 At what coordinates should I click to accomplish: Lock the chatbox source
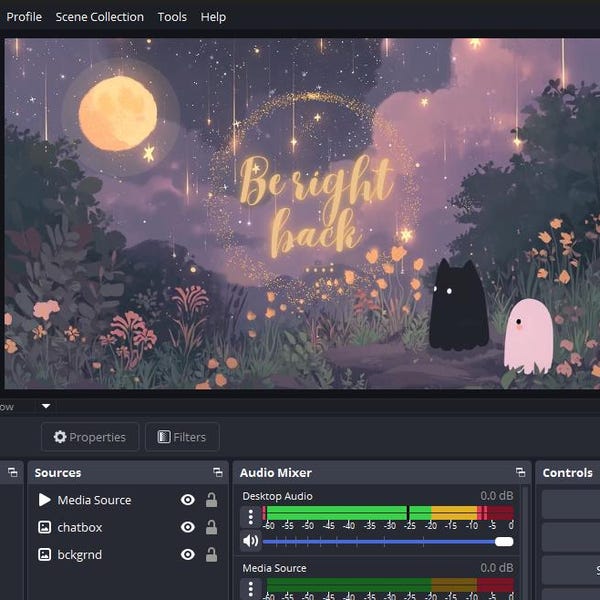coord(212,527)
